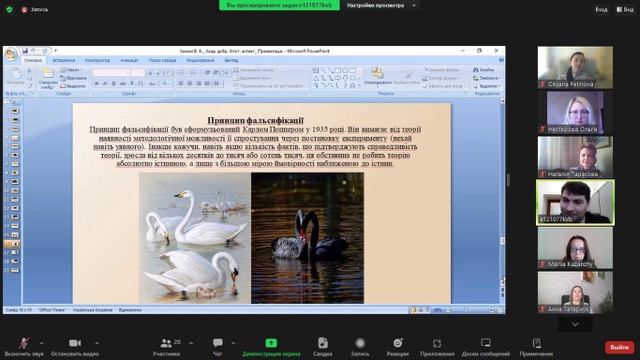Click the red Запись recording indicator
Viewport: 640px width, 360px height.
[35, 9]
